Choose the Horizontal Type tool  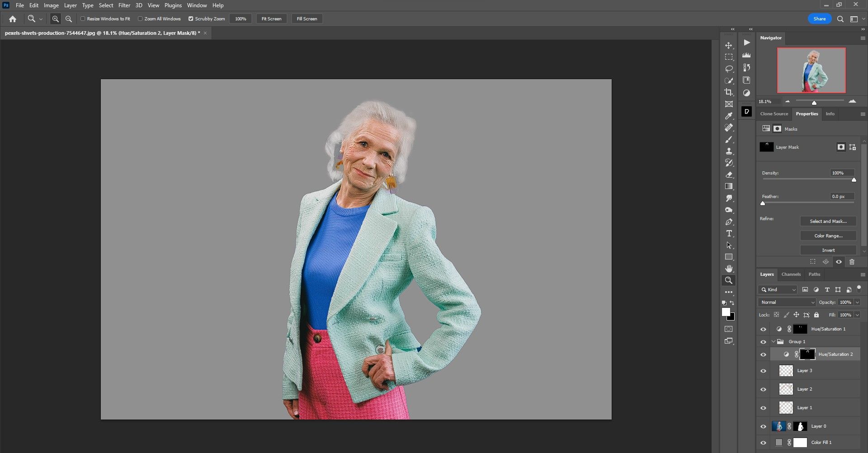click(729, 234)
